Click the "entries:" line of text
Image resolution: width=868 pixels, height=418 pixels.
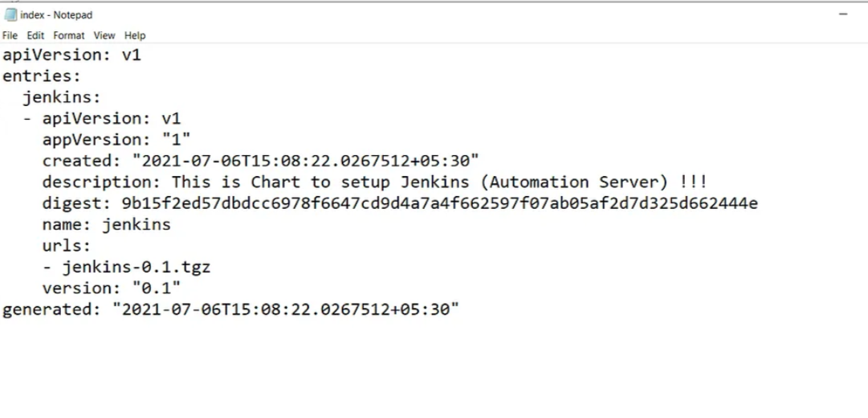click(42, 76)
